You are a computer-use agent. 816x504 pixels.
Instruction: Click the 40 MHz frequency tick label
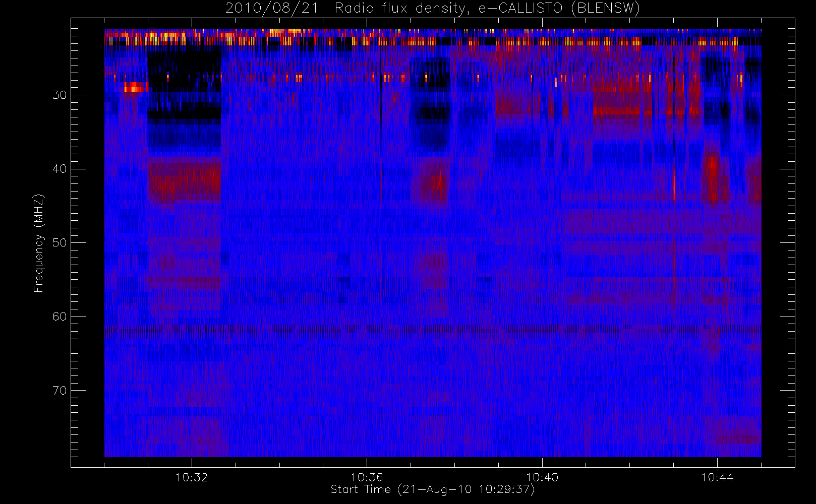point(60,169)
